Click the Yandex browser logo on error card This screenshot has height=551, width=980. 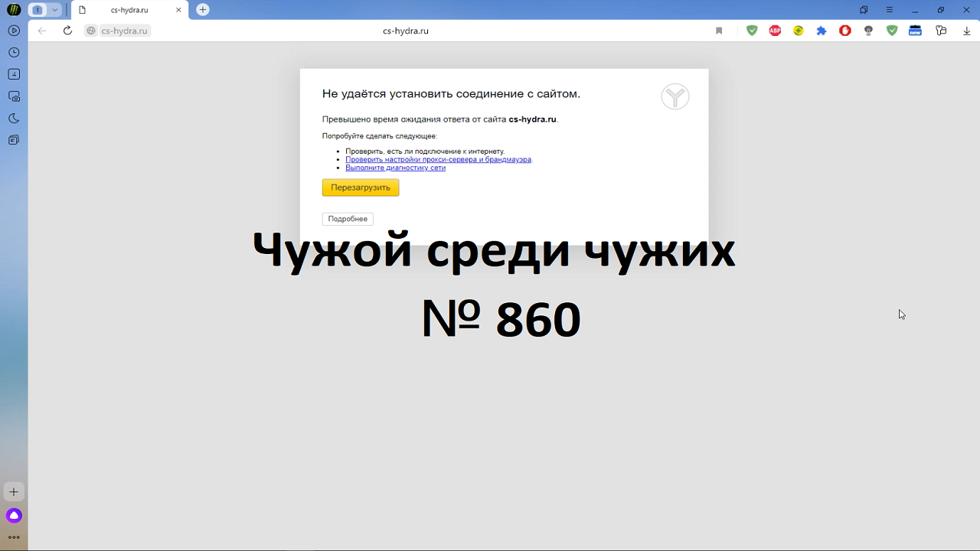[x=675, y=96]
